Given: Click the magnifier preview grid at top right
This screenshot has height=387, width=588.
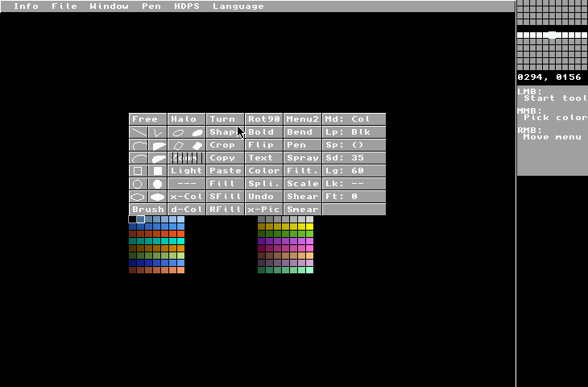Looking at the screenshot, I should tap(552, 35).
